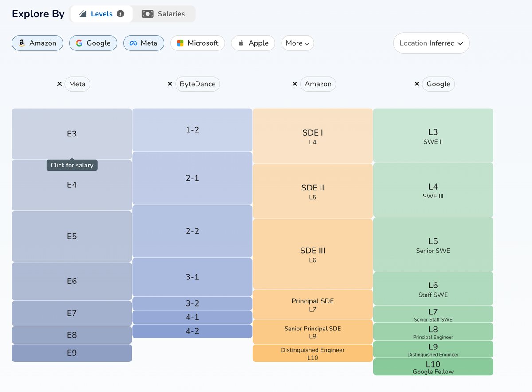Select ByteDance 2-2 level block
Screen dimensions: 532x392
coord(192,231)
